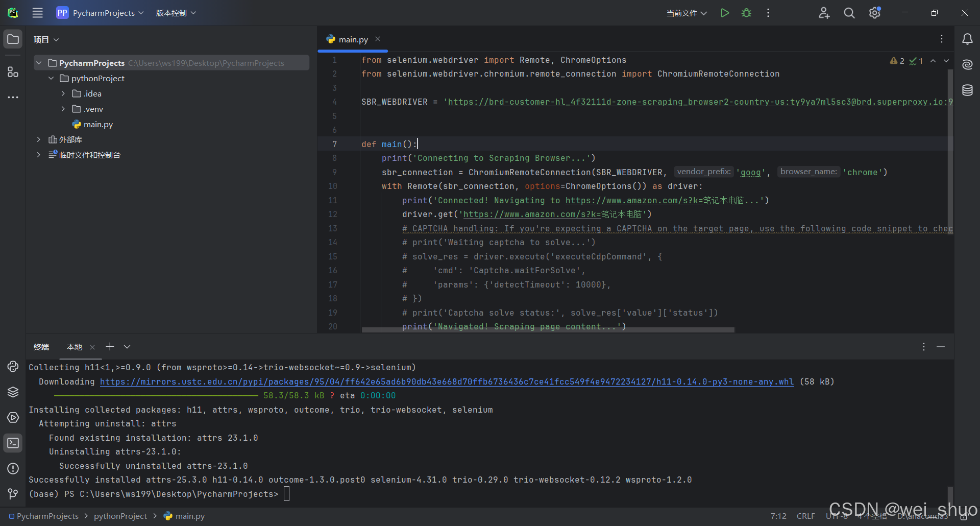Select the 终端 panel tab

click(x=41, y=347)
